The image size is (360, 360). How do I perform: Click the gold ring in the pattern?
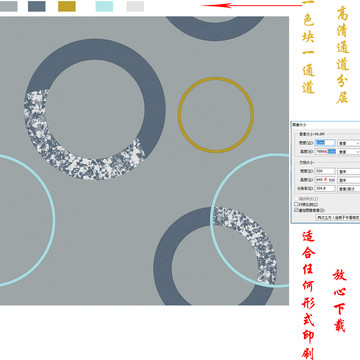click(x=216, y=115)
